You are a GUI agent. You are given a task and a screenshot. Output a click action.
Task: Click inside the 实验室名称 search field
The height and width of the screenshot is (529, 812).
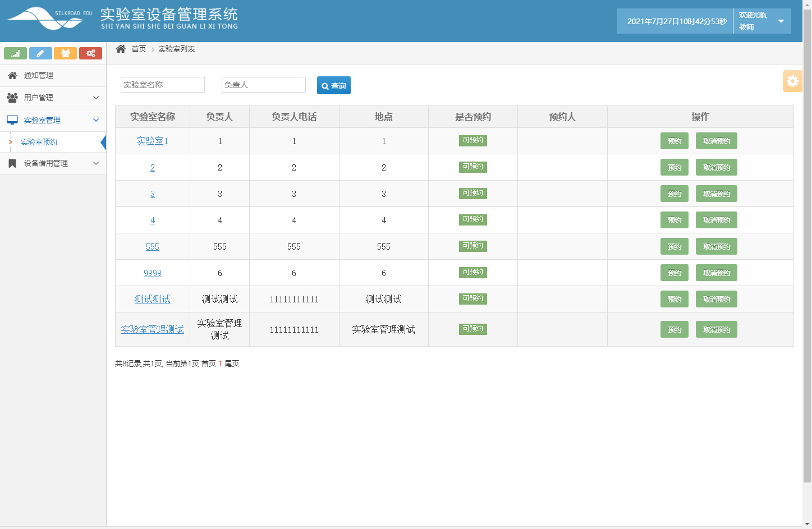click(162, 84)
